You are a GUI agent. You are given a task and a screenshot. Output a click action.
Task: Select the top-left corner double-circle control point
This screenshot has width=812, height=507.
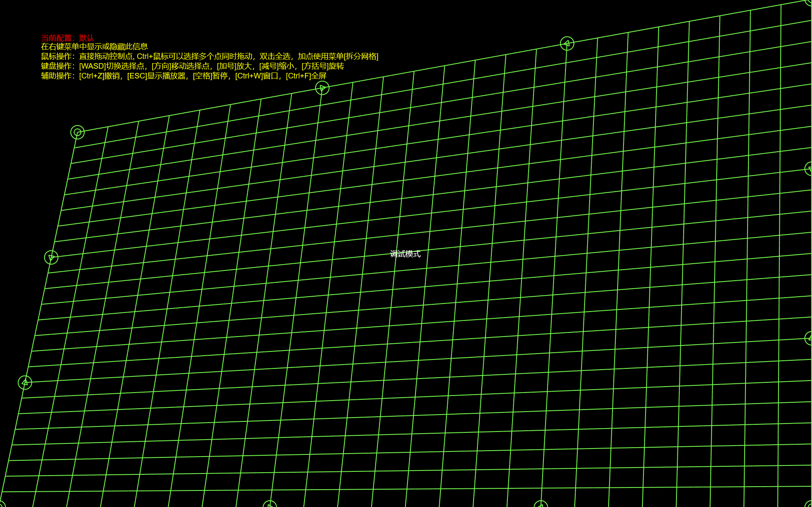pos(78,132)
